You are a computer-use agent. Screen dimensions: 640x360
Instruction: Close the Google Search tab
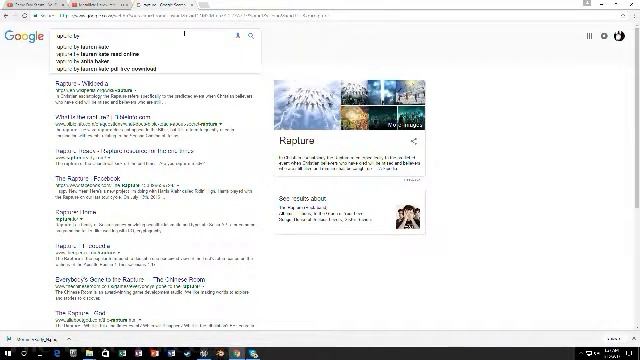192,5
